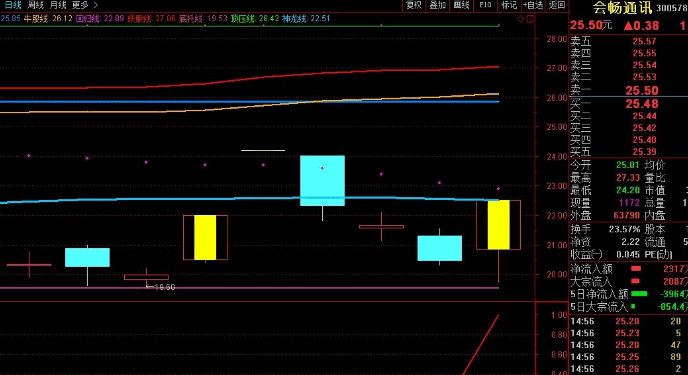The width and height of the screenshot is (688, 375).
Task: Click the 买一 price 25.48
Action: tap(642, 104)
